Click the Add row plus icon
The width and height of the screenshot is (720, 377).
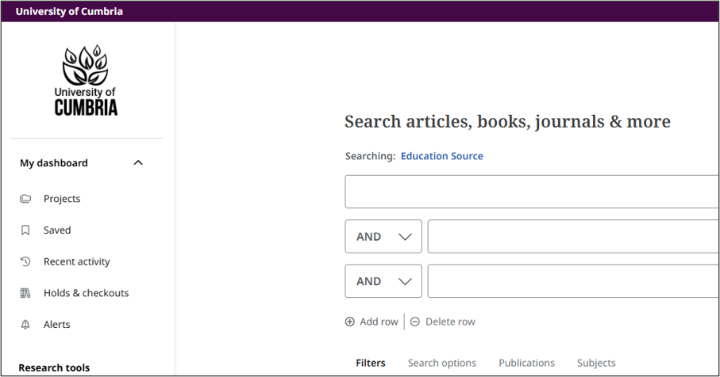[350, 321]
